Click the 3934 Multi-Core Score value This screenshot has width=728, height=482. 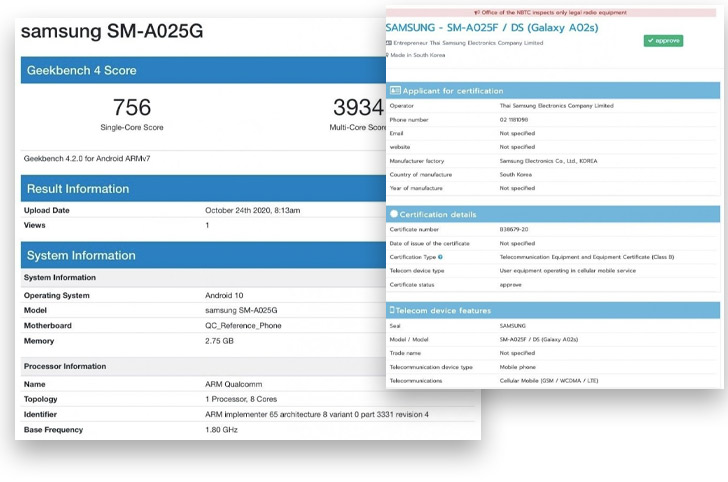[357, 107]
